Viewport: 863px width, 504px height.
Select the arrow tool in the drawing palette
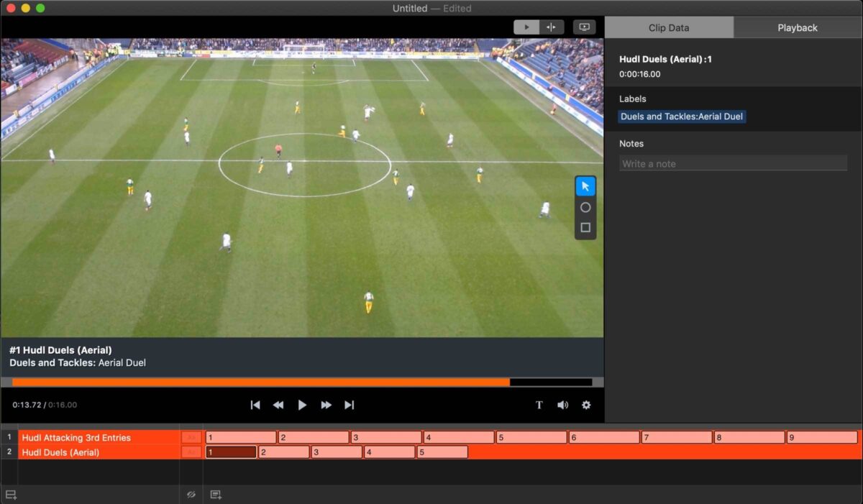click(x=585, y=185)
